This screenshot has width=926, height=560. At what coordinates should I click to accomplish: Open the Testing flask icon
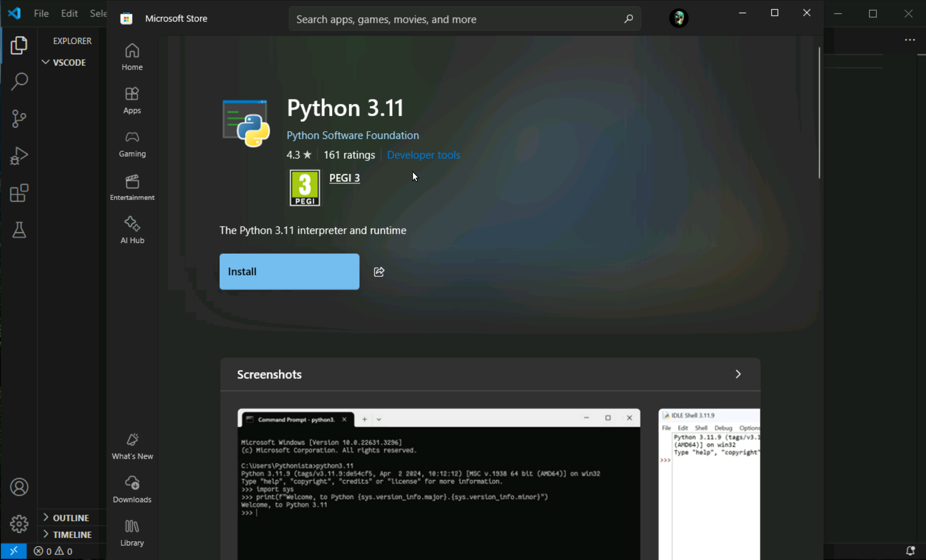pos(19,230)
